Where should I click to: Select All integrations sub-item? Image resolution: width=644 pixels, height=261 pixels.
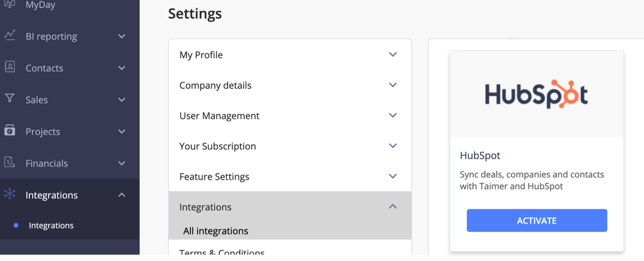(x=216, y=231)
